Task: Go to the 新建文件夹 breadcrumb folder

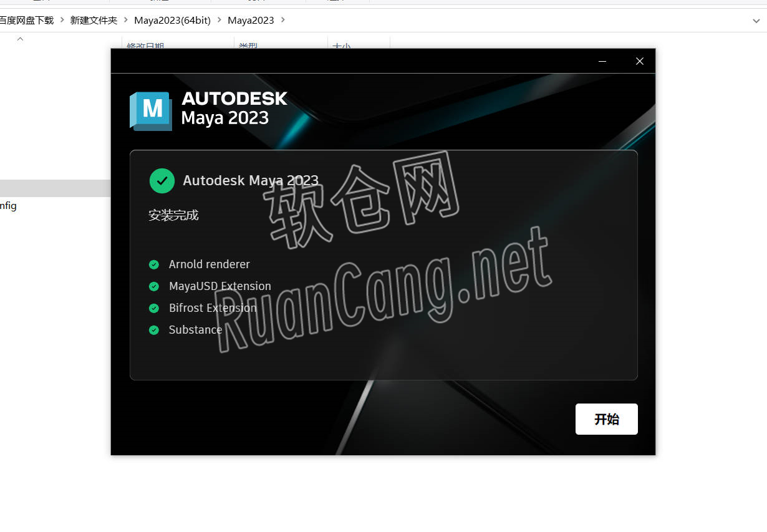Action: click(x=94, y=20)
